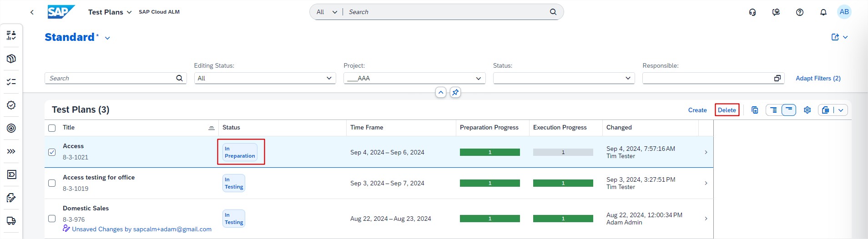This screenshot has height=239, width=868.
Task: Toggle the select-all header checkbox
Action: [x=52, y=128]
